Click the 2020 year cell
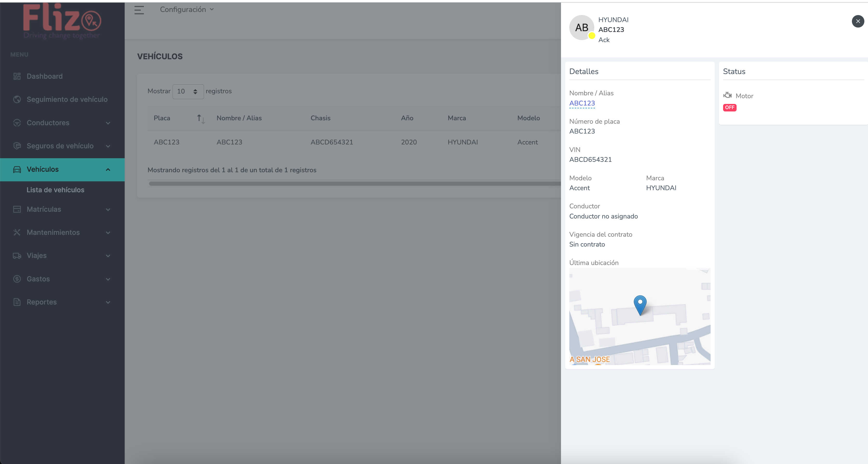Viewport: 868px width, 464px height. (409, 142)
